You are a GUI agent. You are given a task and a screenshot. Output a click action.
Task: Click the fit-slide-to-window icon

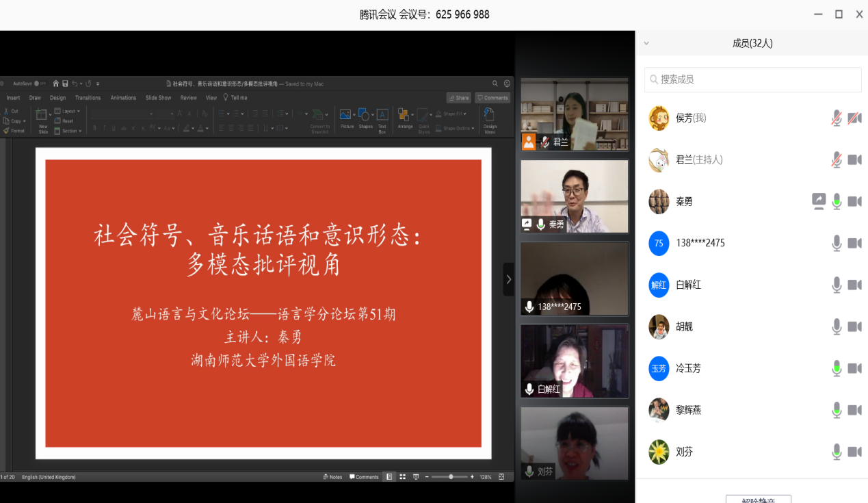point(501,477)
